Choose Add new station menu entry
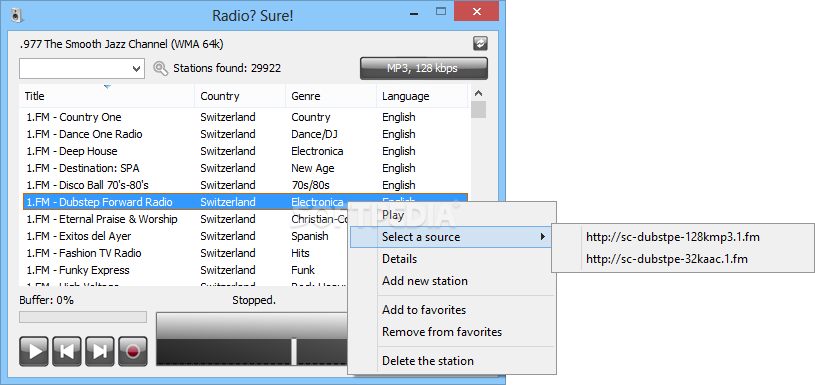 [x=452, y=281]
